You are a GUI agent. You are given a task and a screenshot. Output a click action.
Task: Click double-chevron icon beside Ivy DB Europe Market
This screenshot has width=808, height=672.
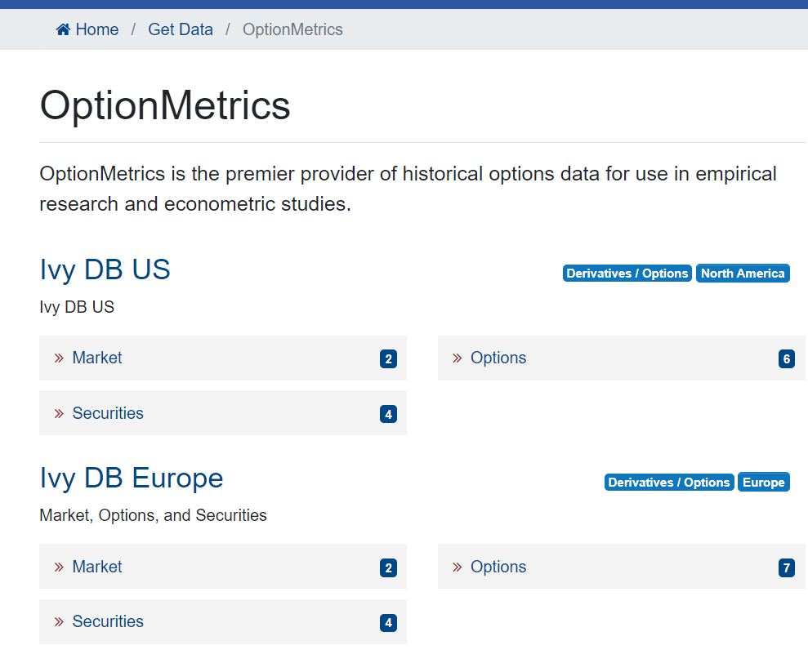(x=59, y=567)
